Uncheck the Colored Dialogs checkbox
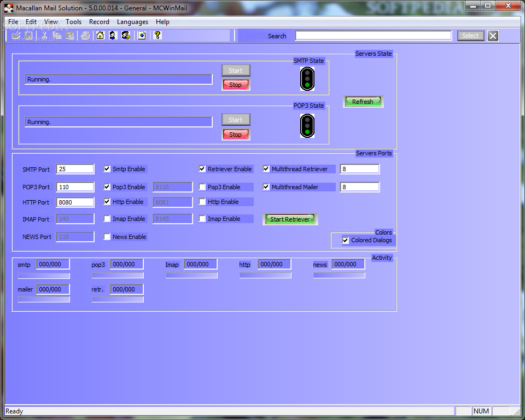Image resolution: width=525 pixels, height=420 pixels. [346, 240]
